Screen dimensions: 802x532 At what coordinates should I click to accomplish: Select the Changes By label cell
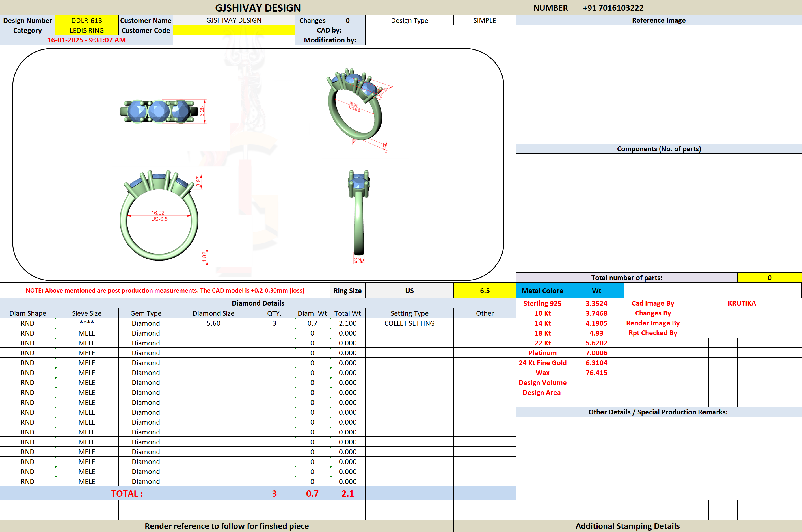[x=653, y=313]
